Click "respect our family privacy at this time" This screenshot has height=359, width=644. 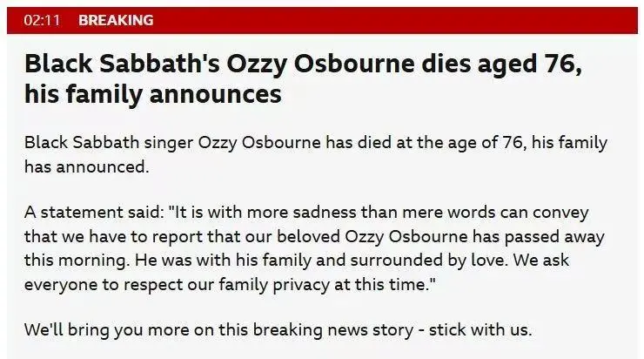pyautogui.click(x=277, y=285)
